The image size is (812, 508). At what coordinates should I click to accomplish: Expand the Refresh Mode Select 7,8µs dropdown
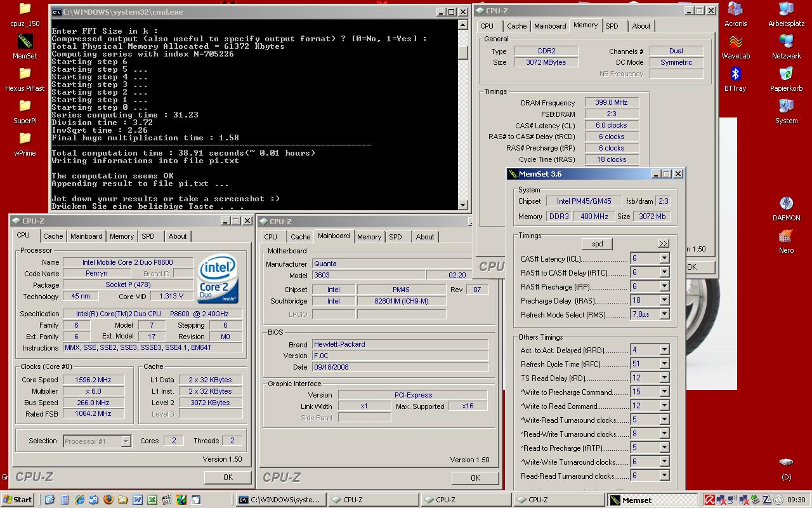click(x=664, y=314)
